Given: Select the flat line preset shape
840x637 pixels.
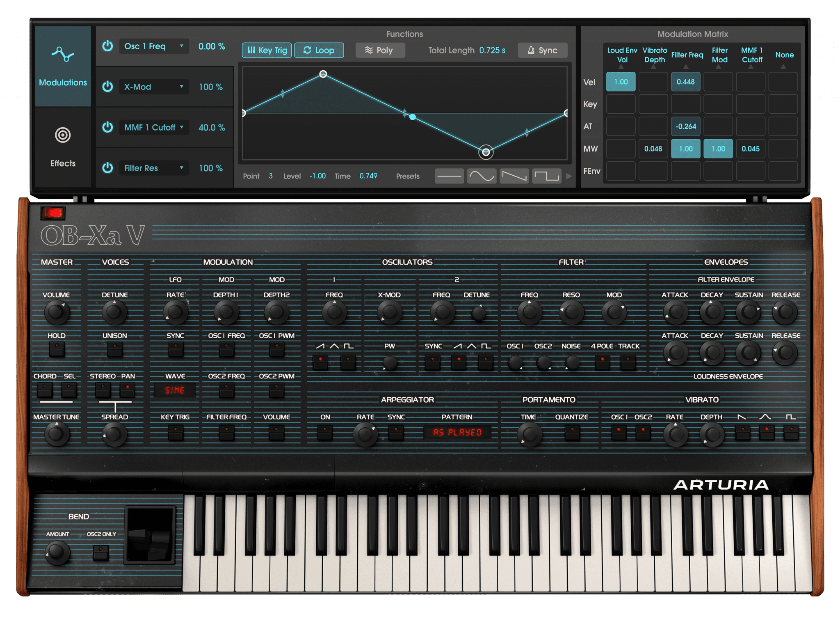Looking at the screenshot, I should [x=449, y=176].
